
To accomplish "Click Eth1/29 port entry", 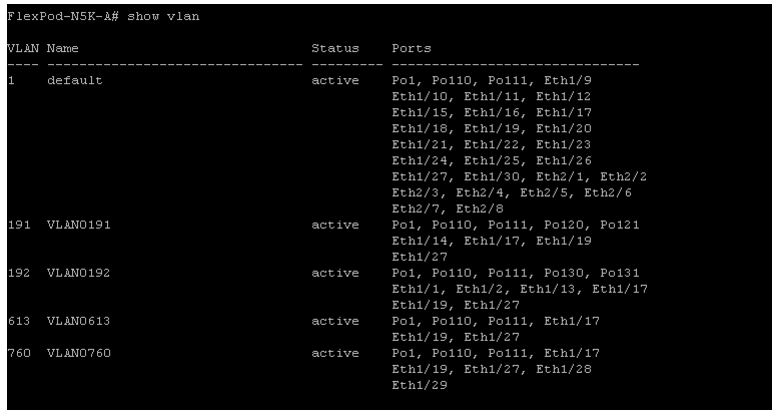I will pyautogui.click(x=419, y=385).
